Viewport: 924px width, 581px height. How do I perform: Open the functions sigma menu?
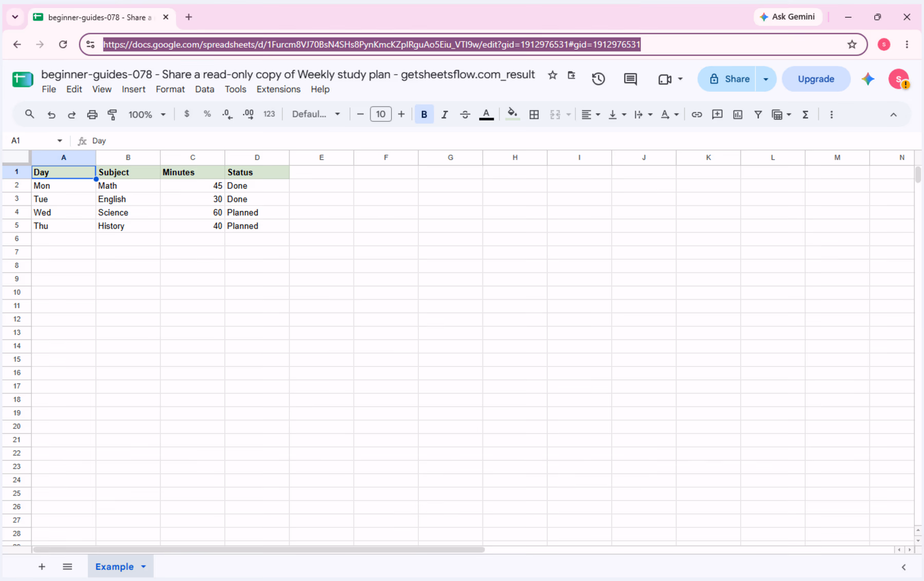point(805,114)
